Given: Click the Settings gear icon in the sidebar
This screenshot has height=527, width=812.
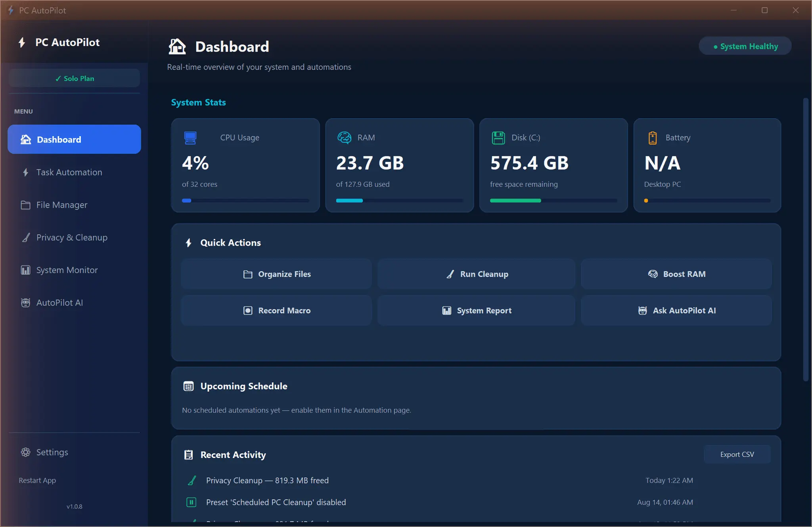Looking at the screenshot, I should click(25, 452).
